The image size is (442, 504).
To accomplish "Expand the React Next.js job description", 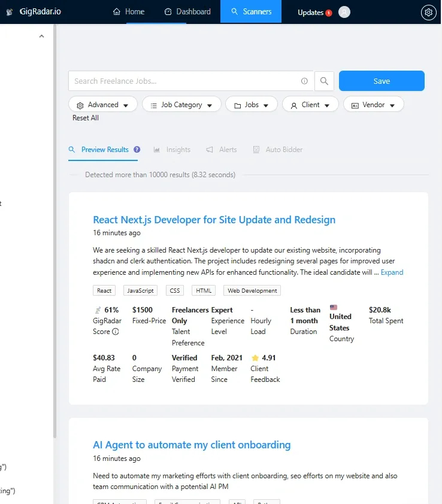I will pyautogui.click(x=392, y=272).
